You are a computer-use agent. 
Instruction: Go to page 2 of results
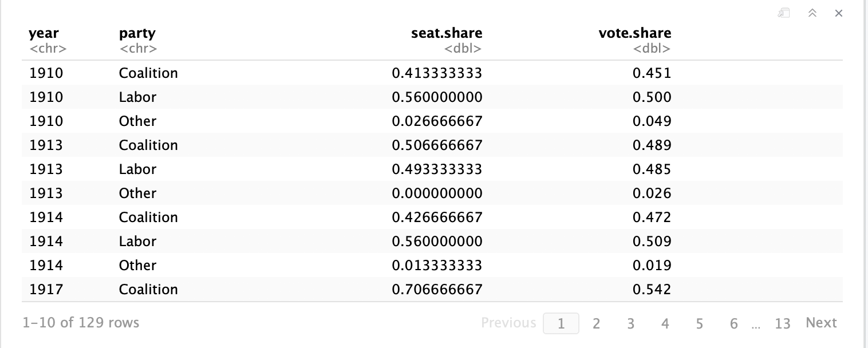point(596,323)
